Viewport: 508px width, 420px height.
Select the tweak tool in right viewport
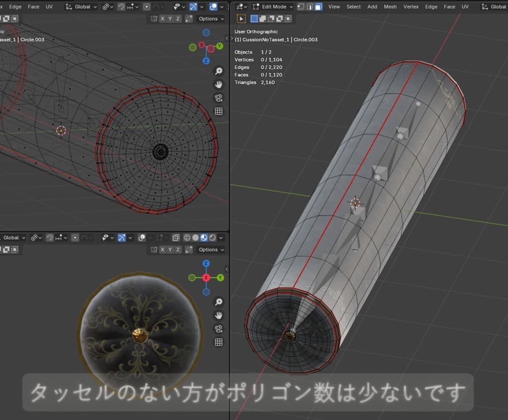241,19
